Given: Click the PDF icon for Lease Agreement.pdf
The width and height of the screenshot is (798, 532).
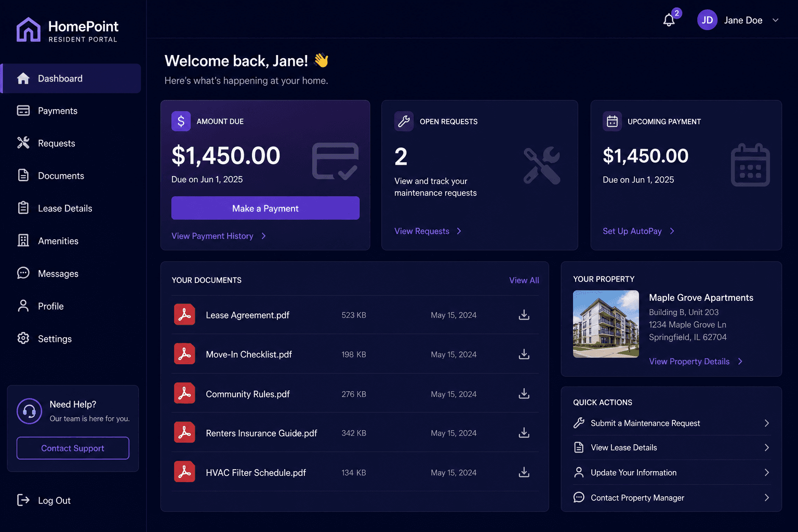Looking at the screenshot, I should (184, 314).
